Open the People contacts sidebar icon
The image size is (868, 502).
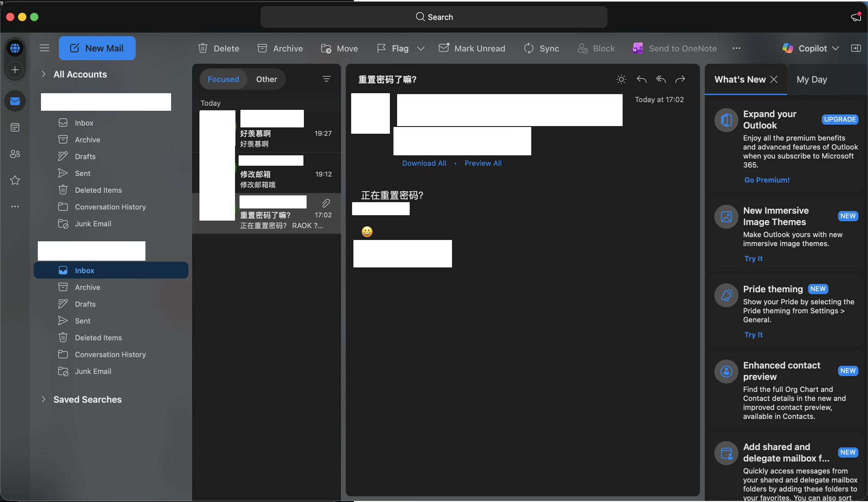pos(15,154)
